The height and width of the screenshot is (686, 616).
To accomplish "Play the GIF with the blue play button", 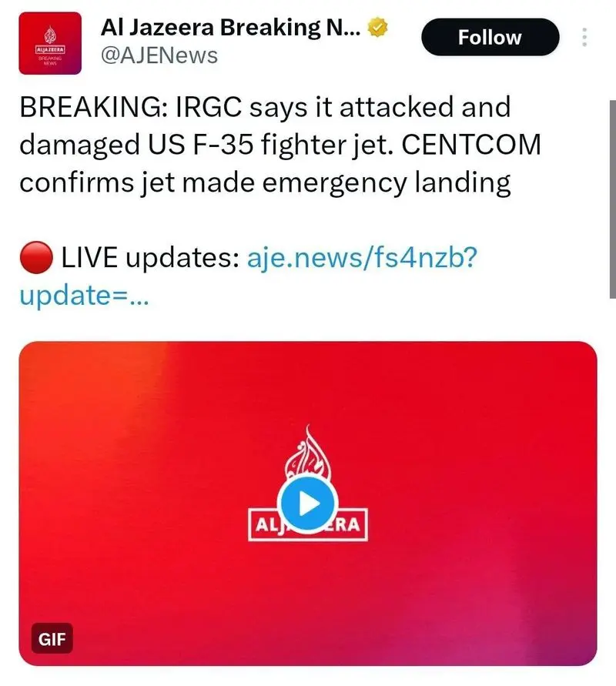I will 308,504.
